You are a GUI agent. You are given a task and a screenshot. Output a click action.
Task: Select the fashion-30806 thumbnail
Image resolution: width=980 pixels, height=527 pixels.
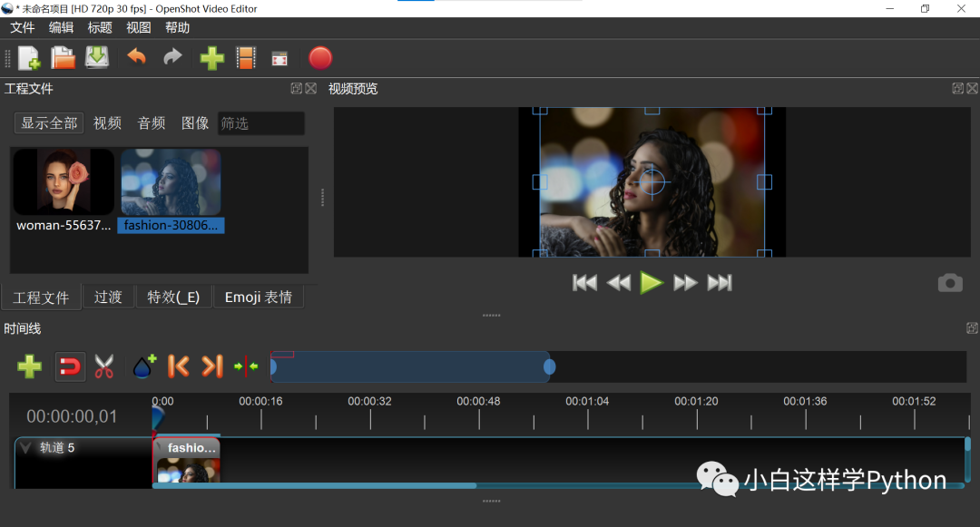tap(171, 181)
